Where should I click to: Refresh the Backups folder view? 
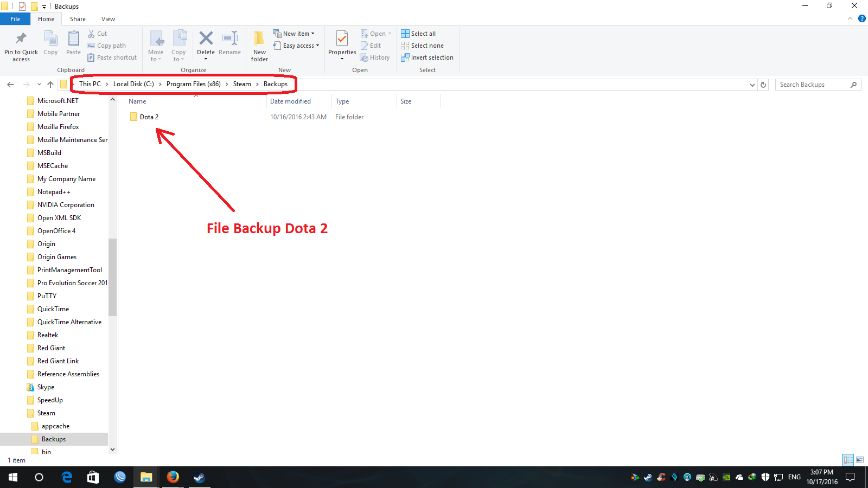(x=763, y=85)
